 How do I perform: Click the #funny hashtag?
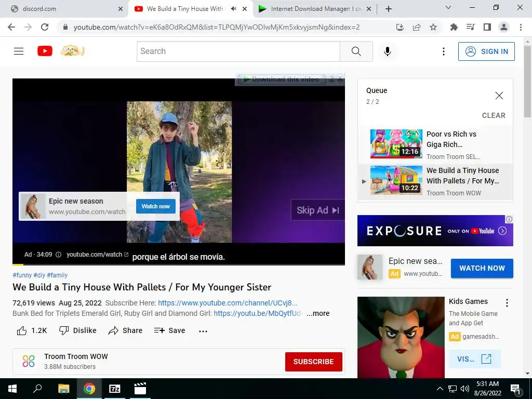tap(22, 275)
